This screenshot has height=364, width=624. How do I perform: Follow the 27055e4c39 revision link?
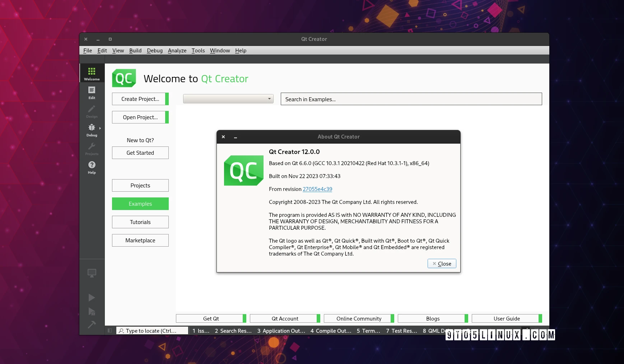(x=317, y=189)
